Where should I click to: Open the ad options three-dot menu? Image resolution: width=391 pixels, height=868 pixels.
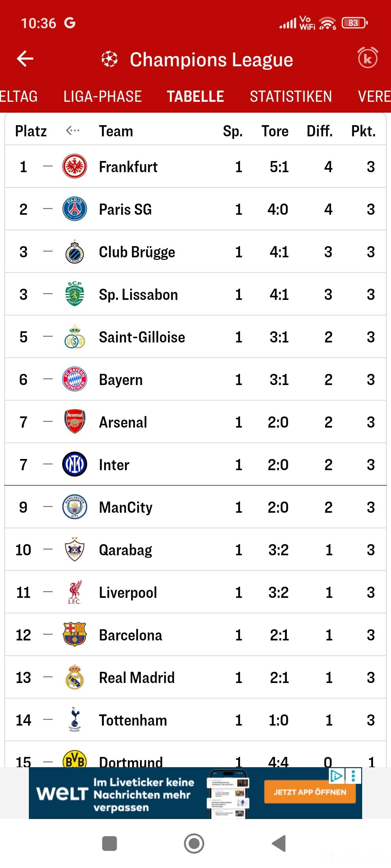353,776
